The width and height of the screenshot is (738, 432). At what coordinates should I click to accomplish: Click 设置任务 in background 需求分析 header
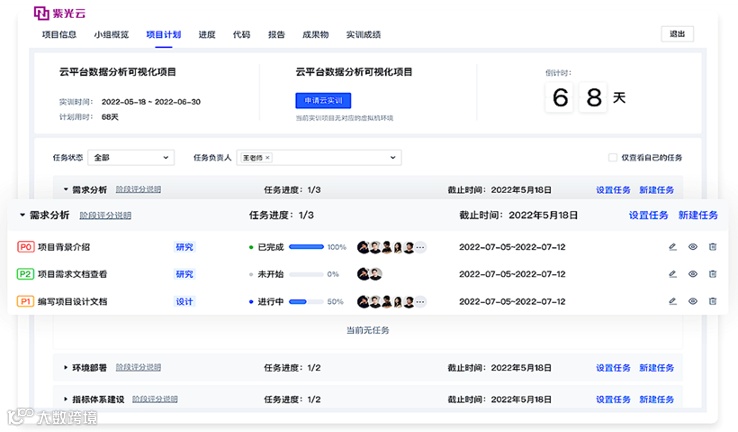click(x=613, y=190)
